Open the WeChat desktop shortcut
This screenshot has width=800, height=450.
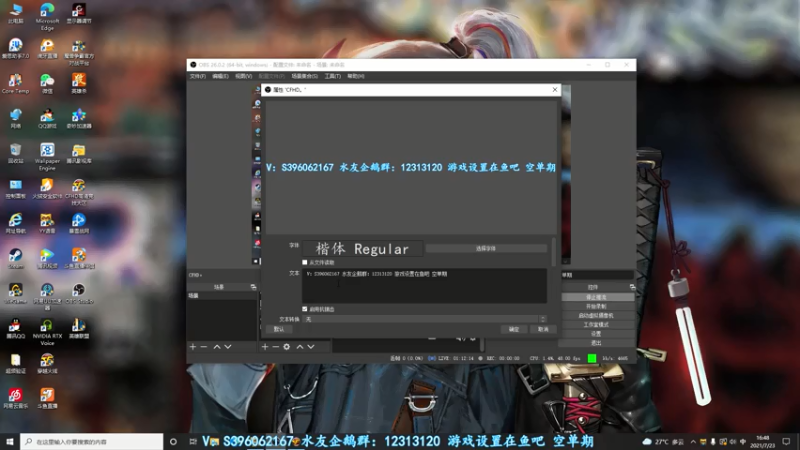[47, 84]
